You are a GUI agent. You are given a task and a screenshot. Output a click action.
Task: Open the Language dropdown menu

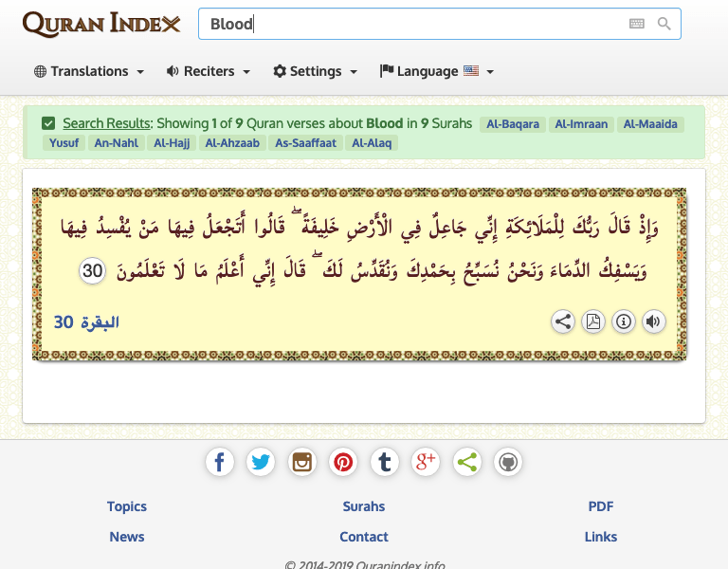436,71
